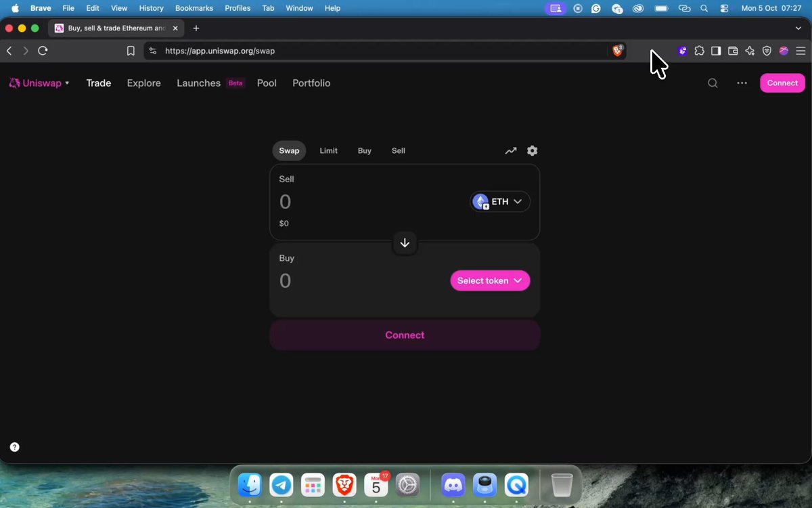This screenshot has width=812, height=508.
Task: Switch to the Limit tab
Action: tap(329, 151)
